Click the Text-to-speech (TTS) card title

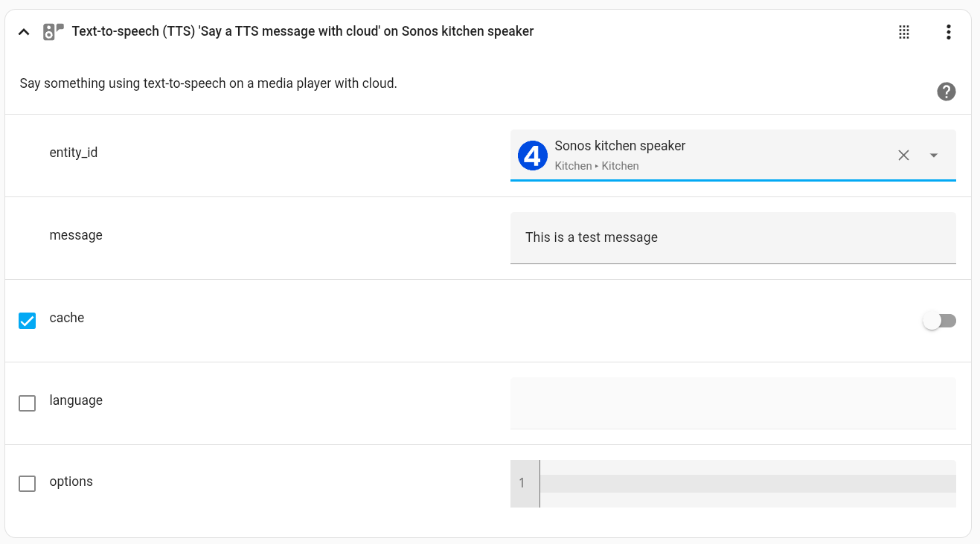(302, 31)
